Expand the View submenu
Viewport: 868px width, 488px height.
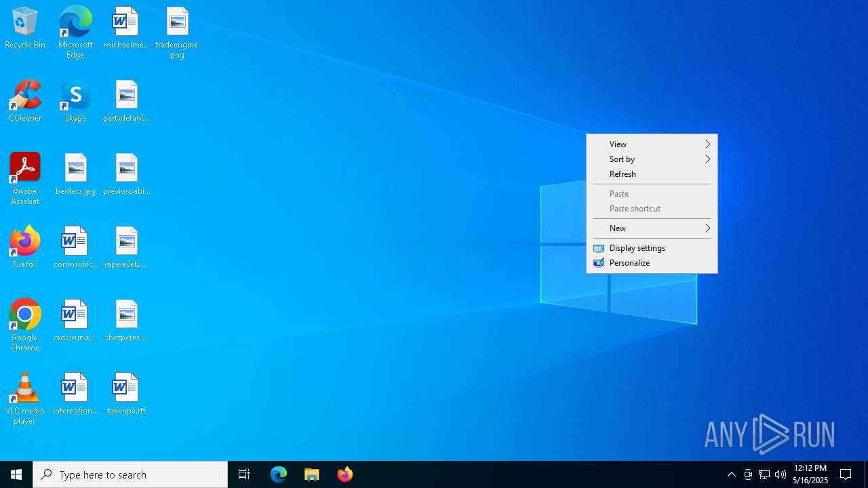[652, 144]
